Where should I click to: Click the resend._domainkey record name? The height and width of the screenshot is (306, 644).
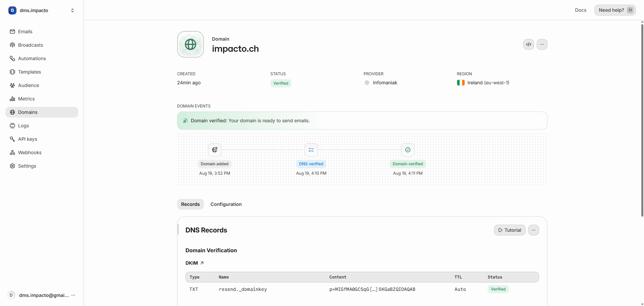point(243,289)
